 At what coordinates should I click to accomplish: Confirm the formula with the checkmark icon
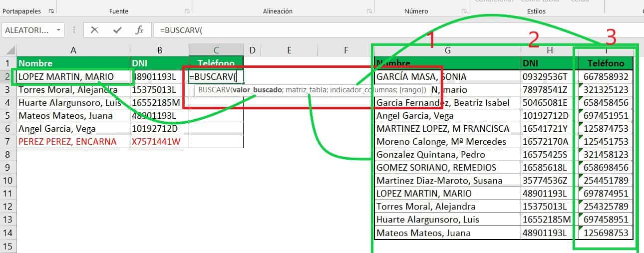(117, 30)
